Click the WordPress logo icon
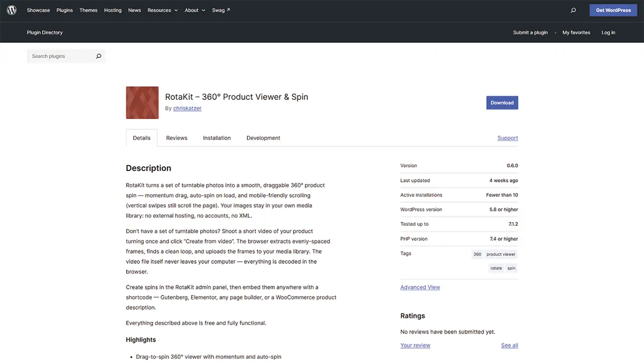 (x=12, y=10)
